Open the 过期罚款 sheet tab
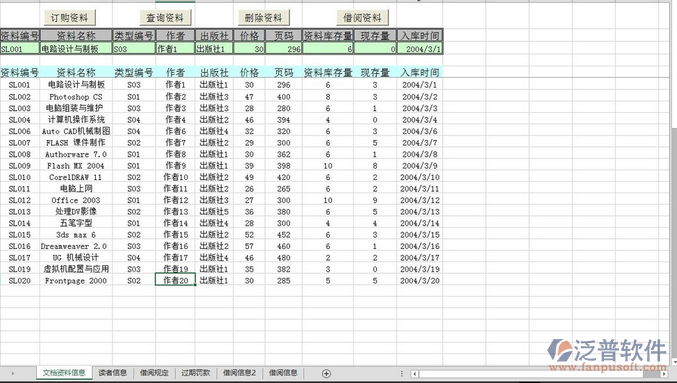This screenshot has width=677, height=383. pyautogui.click(x=196, y=373)
